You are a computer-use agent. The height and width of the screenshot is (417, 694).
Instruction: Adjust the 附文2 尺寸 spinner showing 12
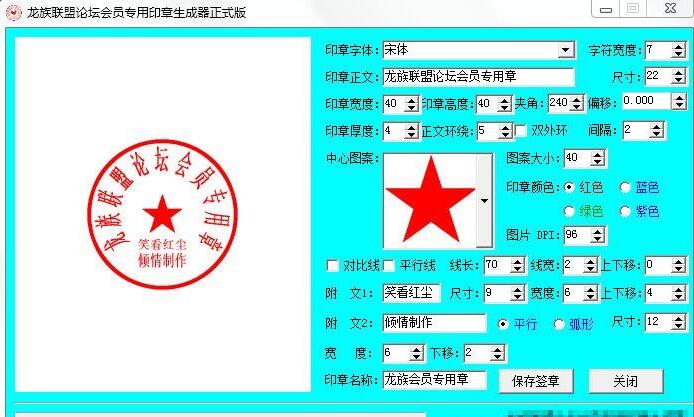(x=678, y=322)
